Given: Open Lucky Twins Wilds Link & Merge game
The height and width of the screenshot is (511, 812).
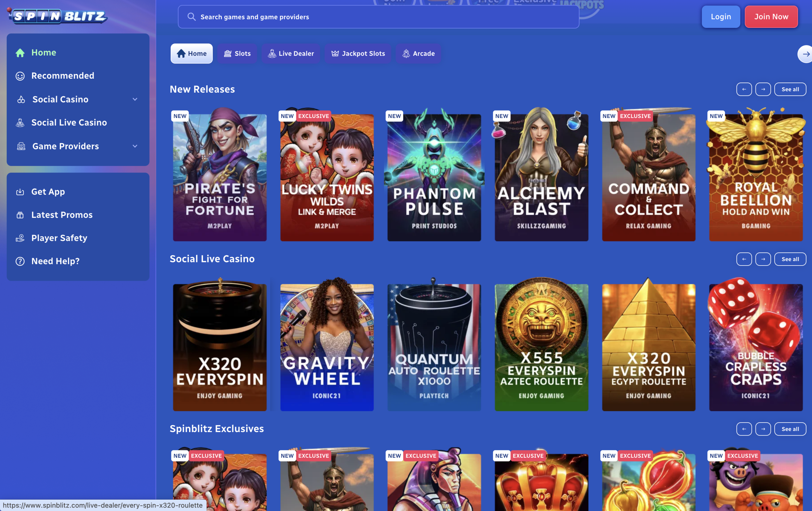Looking at the screenshot, I should coord(327,174).
